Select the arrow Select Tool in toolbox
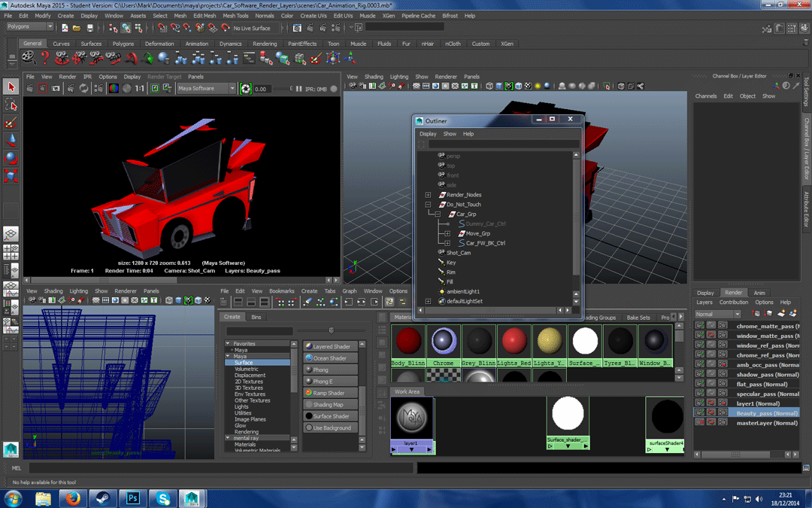This screenshot has height=508, width=812. [11, 88]
